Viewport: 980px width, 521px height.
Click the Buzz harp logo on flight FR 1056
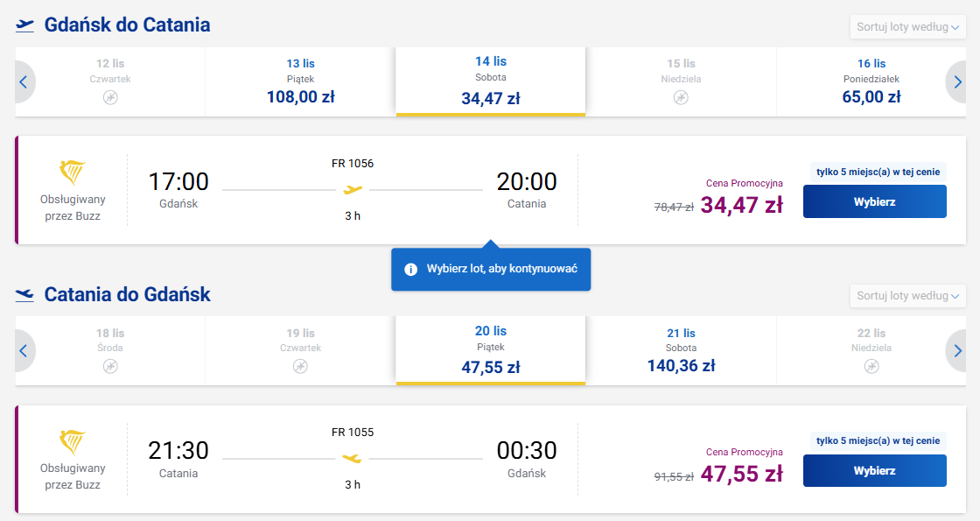[73, 172]
